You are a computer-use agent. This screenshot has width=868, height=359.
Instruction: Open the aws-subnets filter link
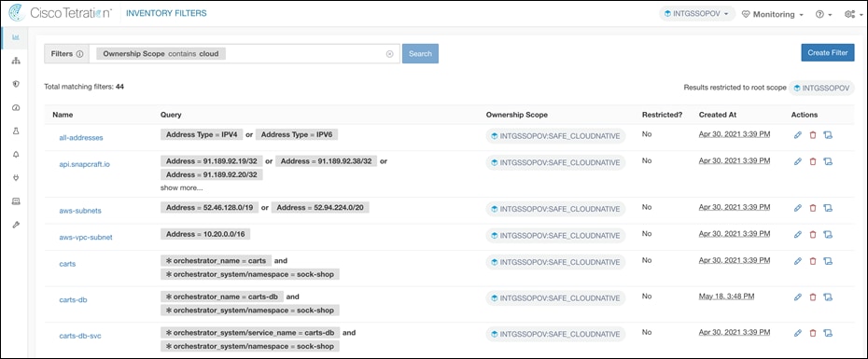(x=80, y=211)
